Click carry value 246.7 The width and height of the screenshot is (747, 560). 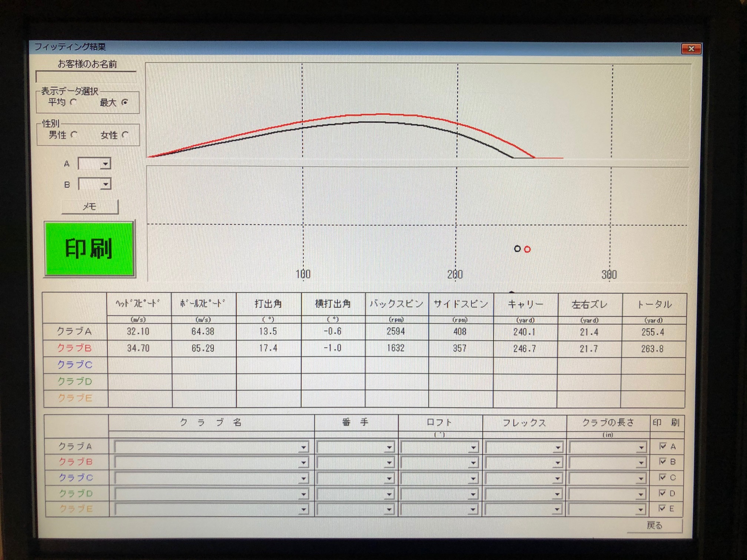524,349
